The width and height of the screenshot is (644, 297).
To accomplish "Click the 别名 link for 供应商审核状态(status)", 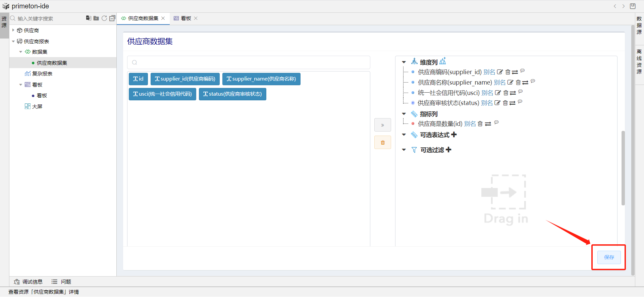I will [487, 103].
